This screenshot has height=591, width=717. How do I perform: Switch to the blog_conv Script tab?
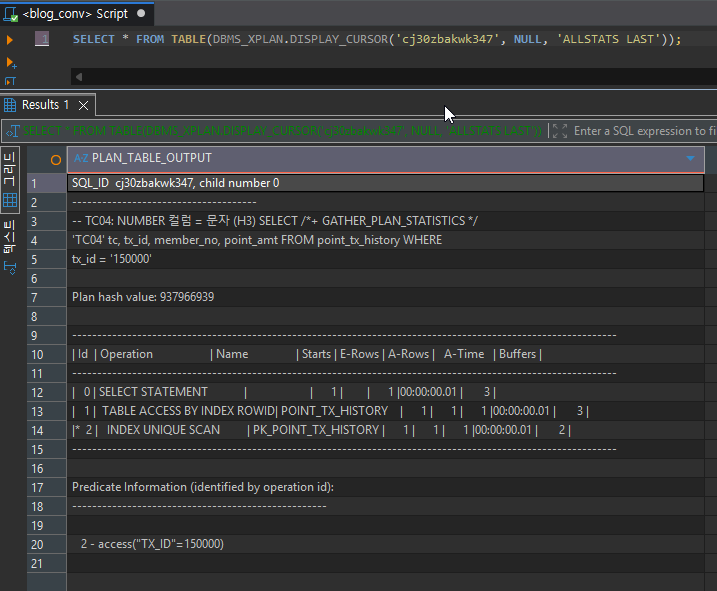(x=76, y=14)
